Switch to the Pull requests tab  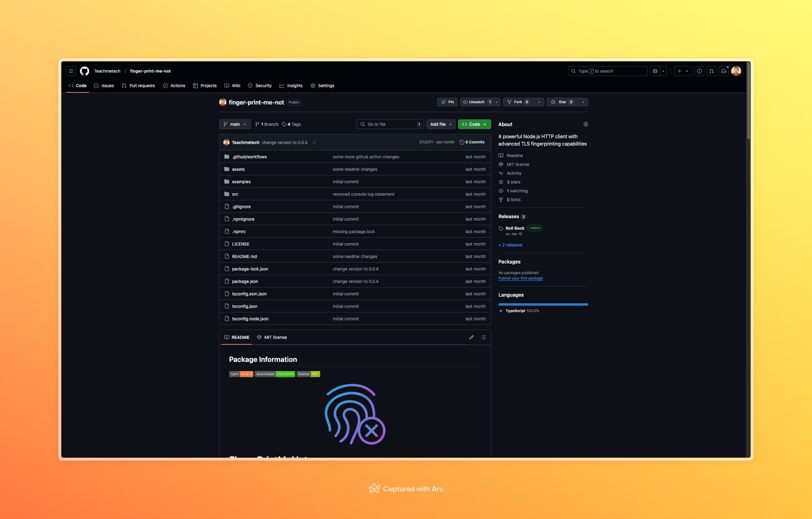pyautogui.click(x=138, y=86)
